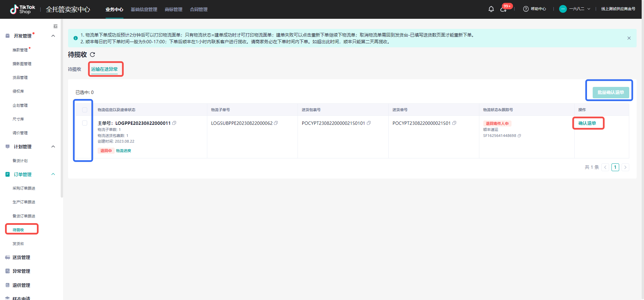Click the 开发管理 sidebar icon
The image size is (644, 300).
coord(7,36)
